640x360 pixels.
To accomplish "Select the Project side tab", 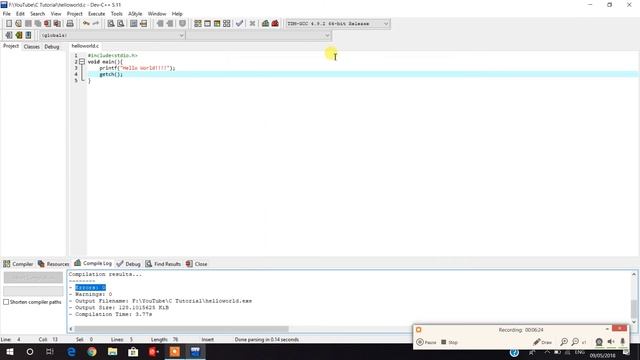I will tap(11, 46).
